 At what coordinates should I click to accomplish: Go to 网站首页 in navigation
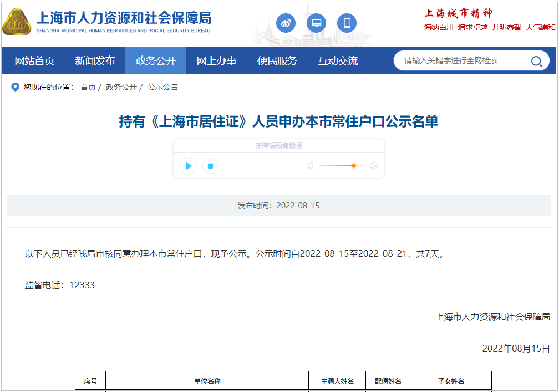tap(34, 60)
